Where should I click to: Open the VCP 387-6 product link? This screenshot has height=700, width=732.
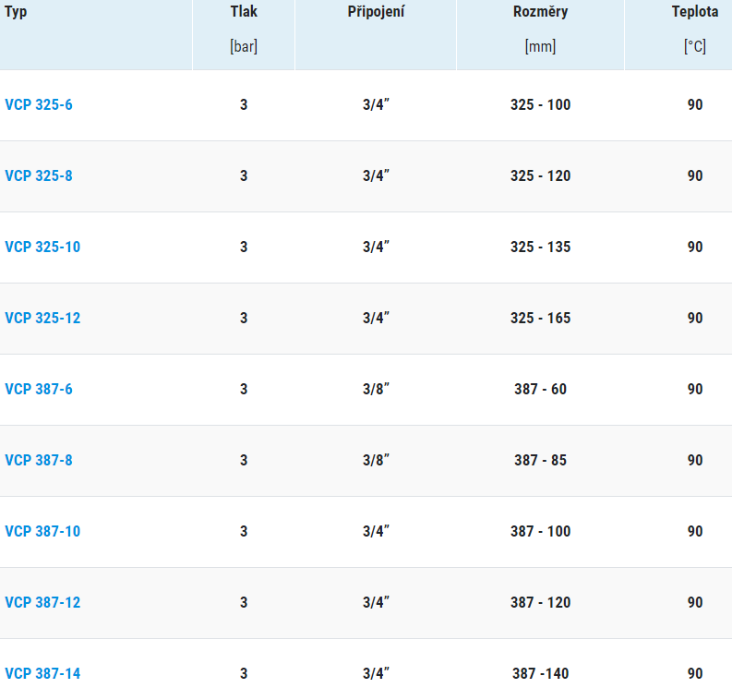[39, 389]
